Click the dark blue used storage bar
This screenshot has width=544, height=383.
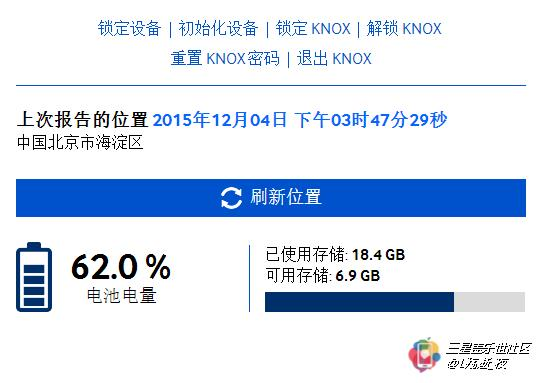click(359, 302)
